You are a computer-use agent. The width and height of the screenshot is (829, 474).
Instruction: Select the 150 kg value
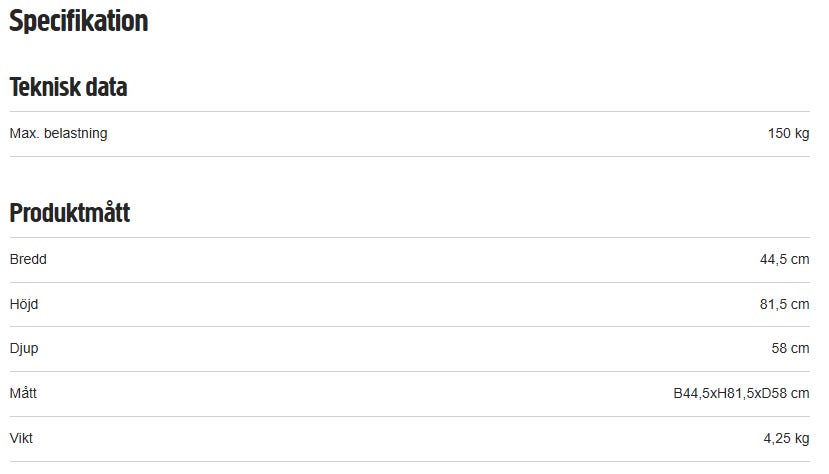[x=788, y=134]
